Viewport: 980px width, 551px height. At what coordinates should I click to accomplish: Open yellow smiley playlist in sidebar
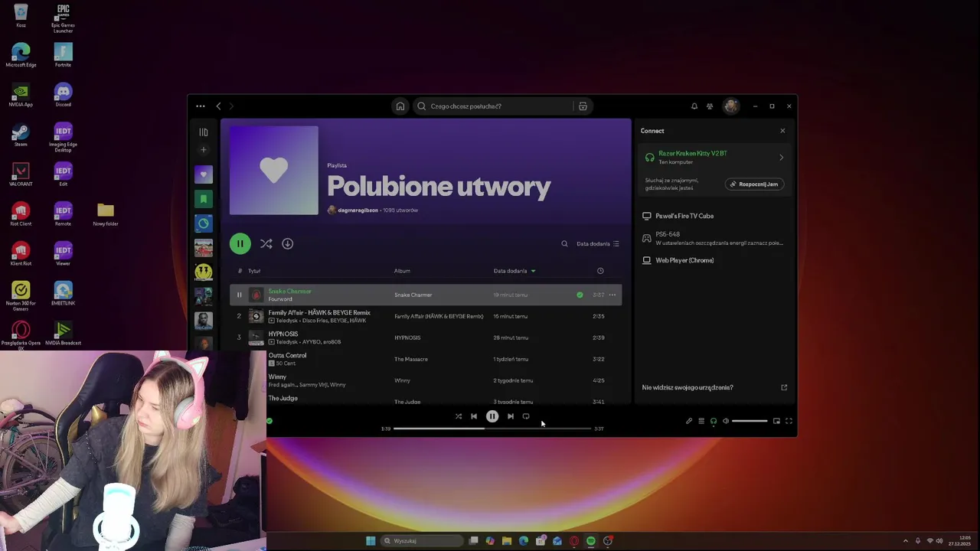(203, 272)
